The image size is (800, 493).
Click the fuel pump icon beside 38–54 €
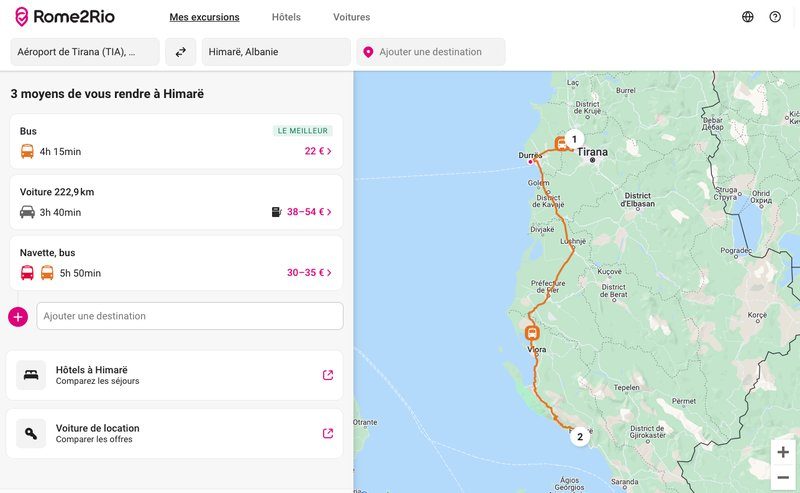[x=277, y=212]
